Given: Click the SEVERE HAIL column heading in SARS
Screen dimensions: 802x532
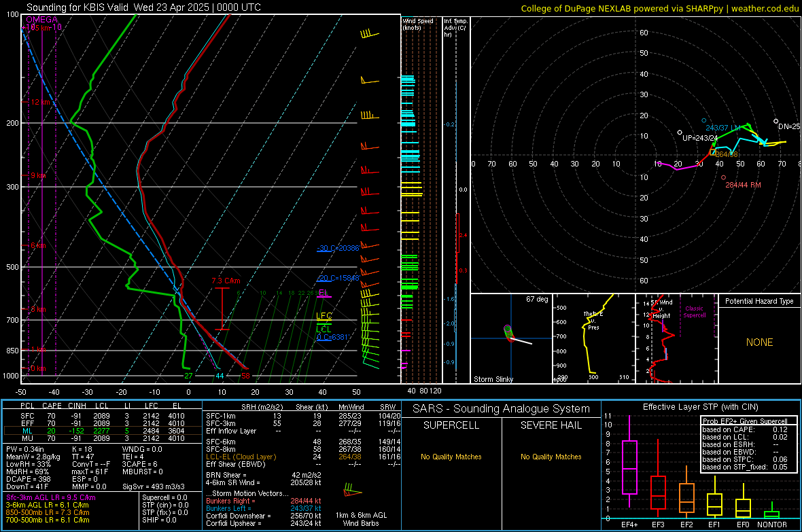Looking at the screenshot, I should 551,425.
